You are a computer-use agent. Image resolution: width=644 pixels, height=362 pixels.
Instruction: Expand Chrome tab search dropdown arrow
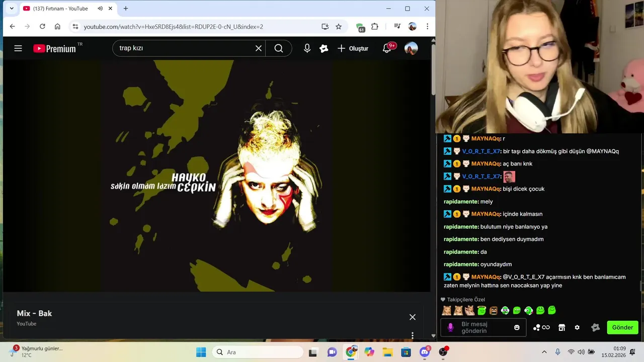(x=11, y=9)
